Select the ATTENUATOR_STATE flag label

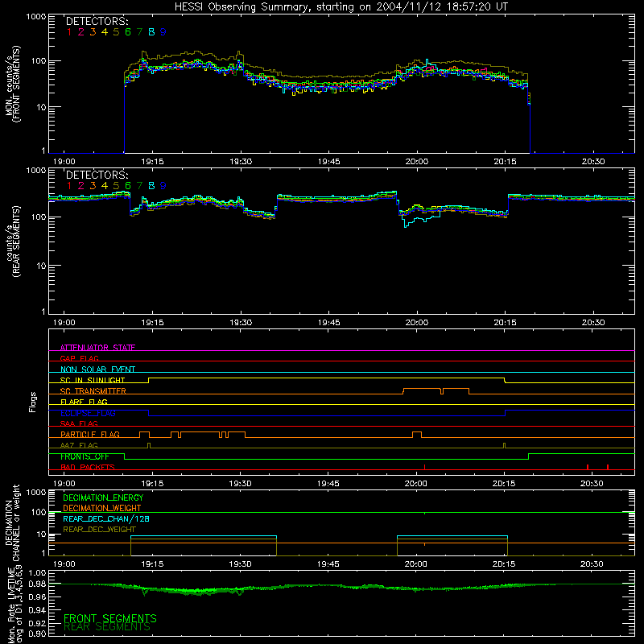[97, 348]
